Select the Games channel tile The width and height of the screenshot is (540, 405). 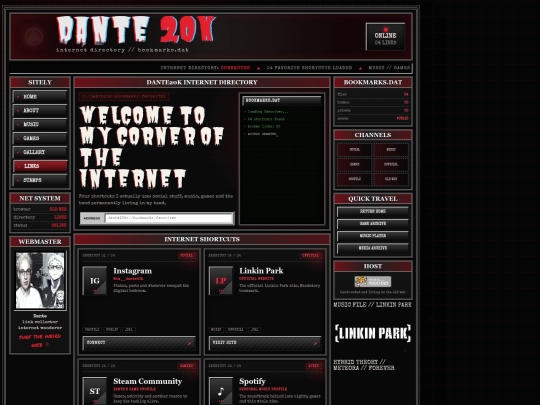click(355, 165)
